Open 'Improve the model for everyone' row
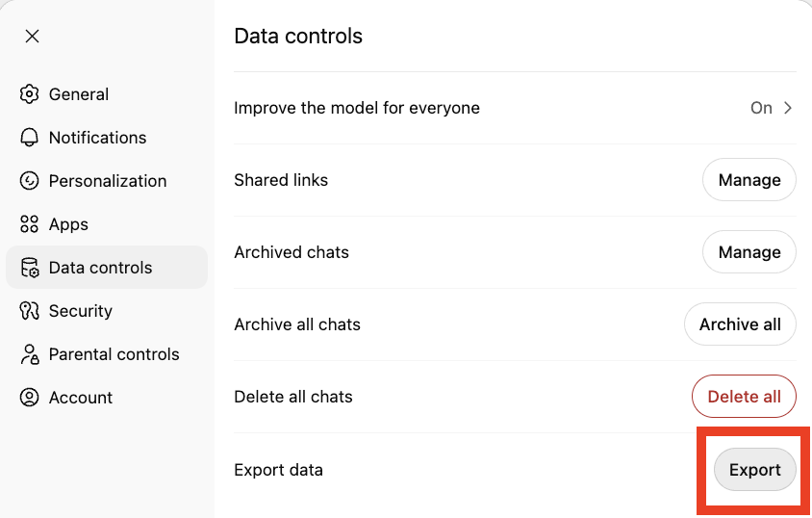Image resolution: width=812 pixels, height=518 pixels. click(x=357, y=108)
